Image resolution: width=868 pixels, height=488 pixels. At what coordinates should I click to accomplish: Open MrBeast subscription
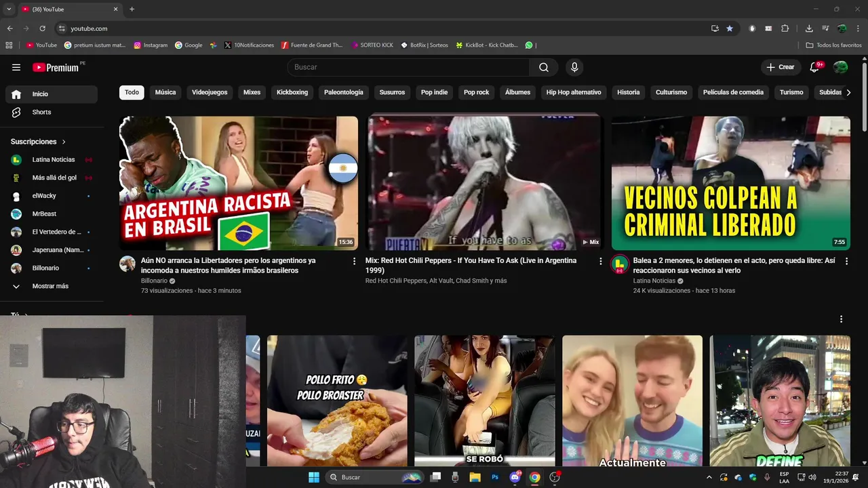[52, 213]
